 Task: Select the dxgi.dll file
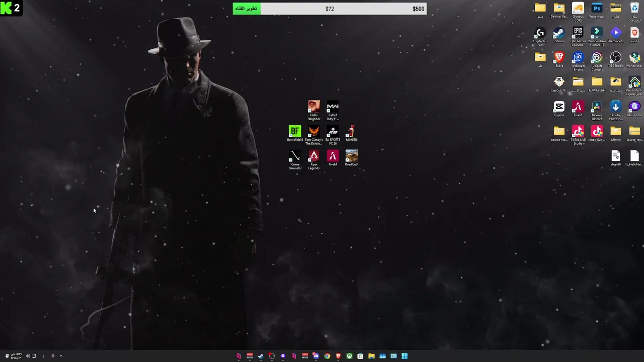(616, 158)
